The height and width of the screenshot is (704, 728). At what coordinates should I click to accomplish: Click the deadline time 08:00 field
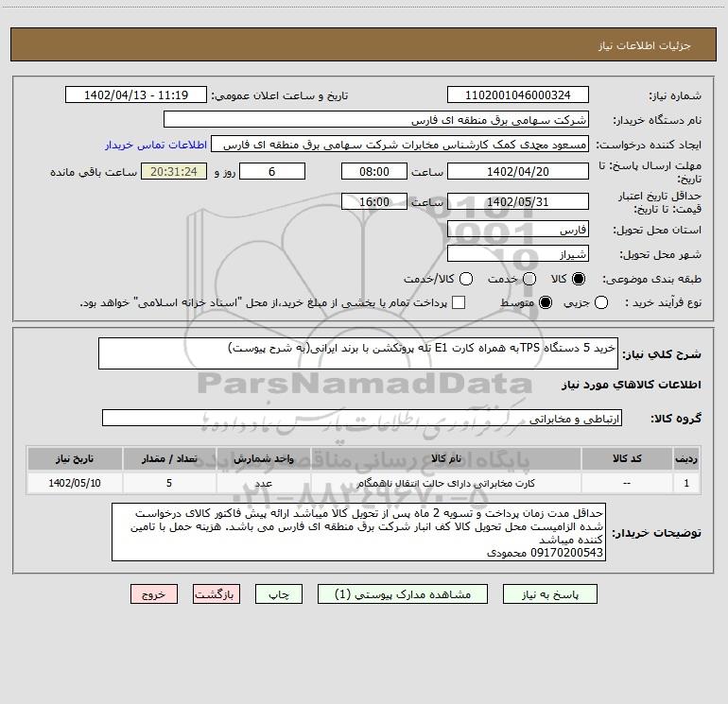pos(374,171)
